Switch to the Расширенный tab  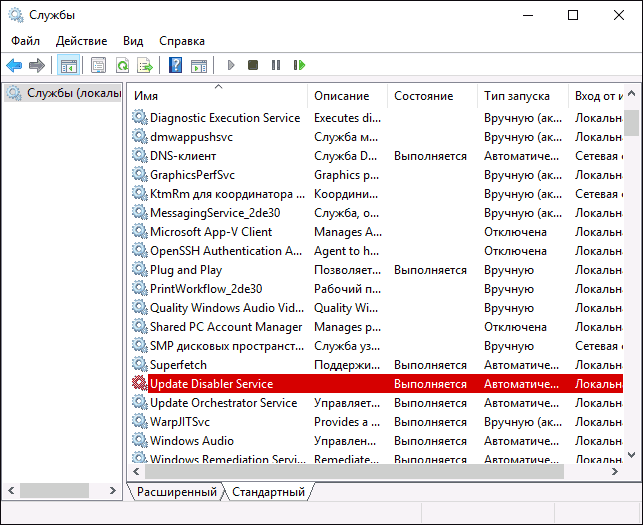(176, 492)
